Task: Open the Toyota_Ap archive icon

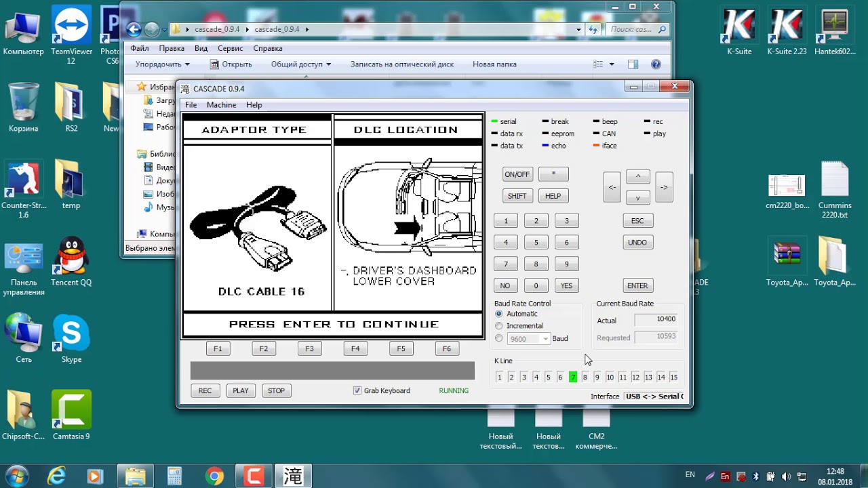Action: (x=787, y=262)
